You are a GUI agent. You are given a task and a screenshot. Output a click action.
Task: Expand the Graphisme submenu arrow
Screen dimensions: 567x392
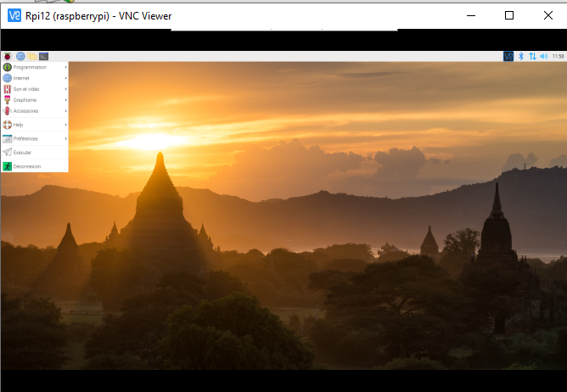65,100
